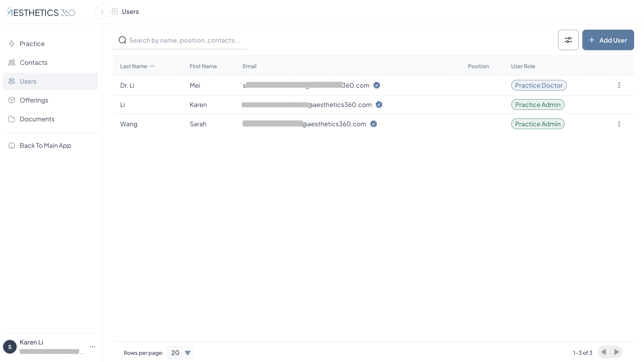The height and width of the screenshot is (362, 644).
Task: Click the Aesthetics 360 logo
Action: pos(41,12)
